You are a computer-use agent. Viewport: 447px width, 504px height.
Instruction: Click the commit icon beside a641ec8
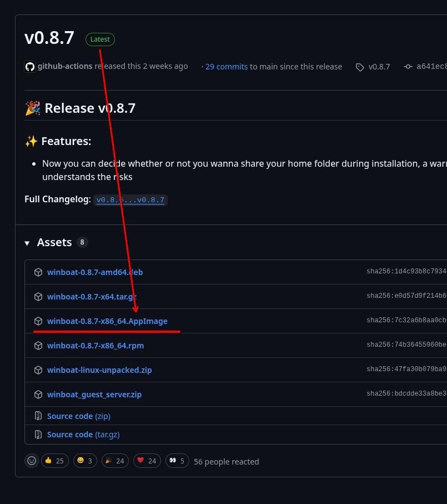tap(408, 67)
